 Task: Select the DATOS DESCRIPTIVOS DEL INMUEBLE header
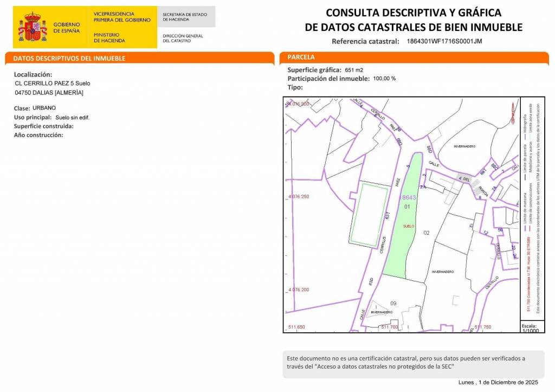tap(69, 58)
